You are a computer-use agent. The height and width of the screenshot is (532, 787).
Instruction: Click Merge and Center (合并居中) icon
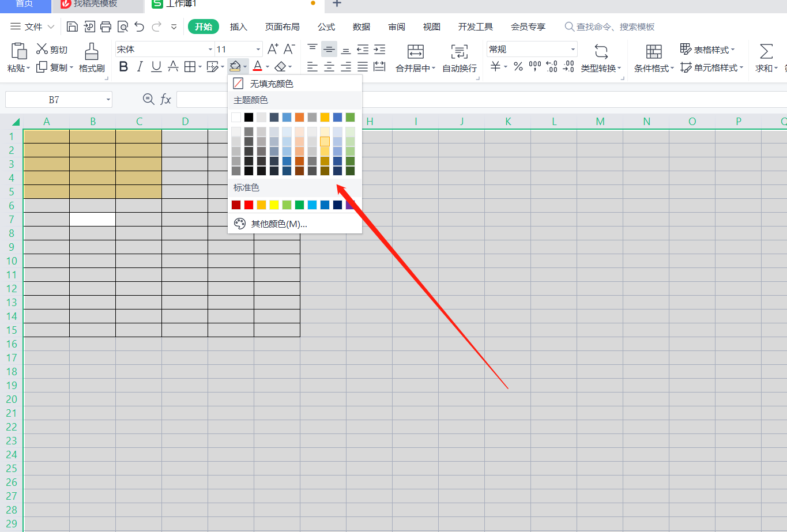(x=415, y=51)
